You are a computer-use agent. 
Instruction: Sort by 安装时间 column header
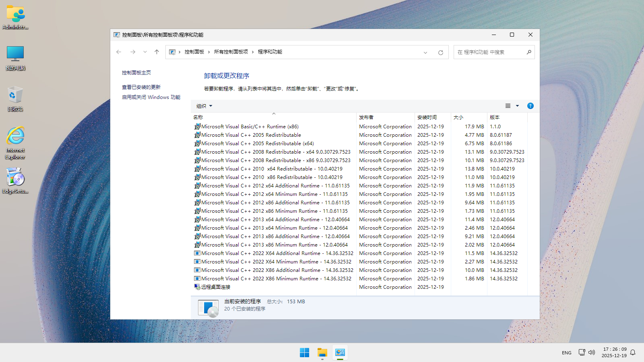point(433,117)
